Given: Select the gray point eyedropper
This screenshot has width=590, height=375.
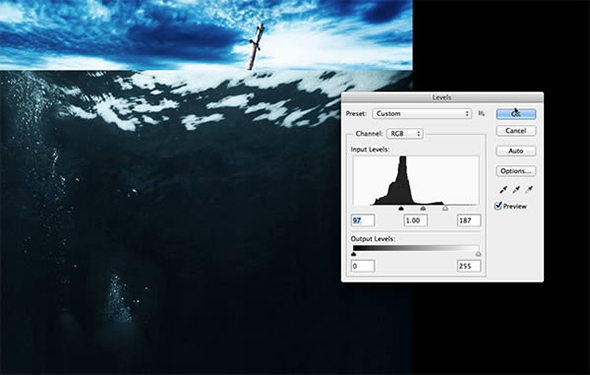Looking at the screenshot, I should point(516,190).
